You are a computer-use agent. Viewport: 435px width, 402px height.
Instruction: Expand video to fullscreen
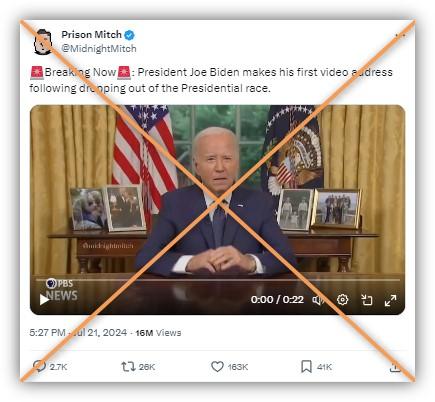point(390,300)
